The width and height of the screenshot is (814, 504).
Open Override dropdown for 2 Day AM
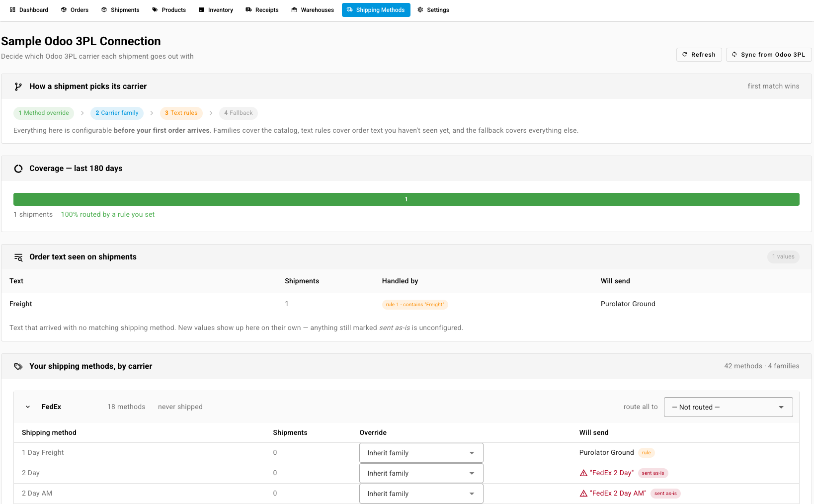(x=421, y=494)
